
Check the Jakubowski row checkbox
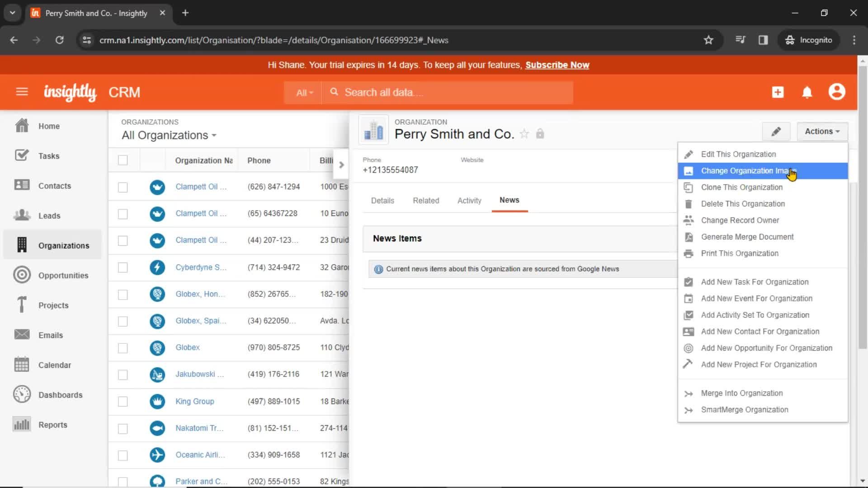point(123,375)
